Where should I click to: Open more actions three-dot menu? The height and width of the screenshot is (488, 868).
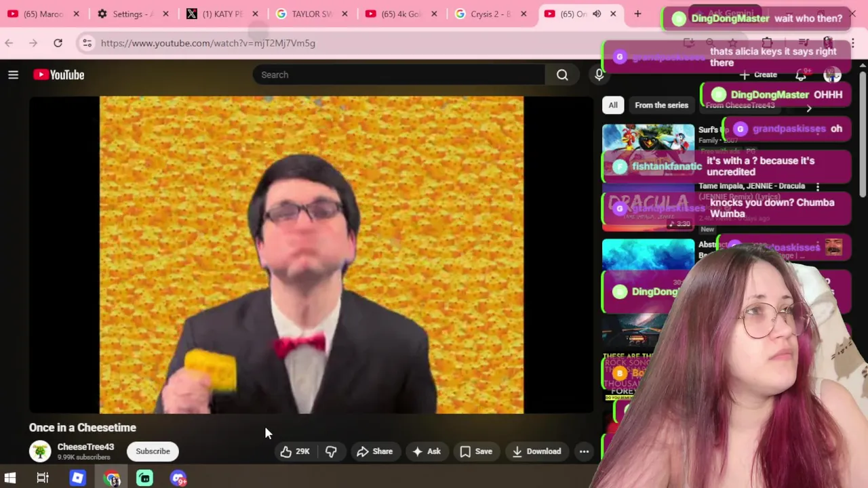[584, 451]
